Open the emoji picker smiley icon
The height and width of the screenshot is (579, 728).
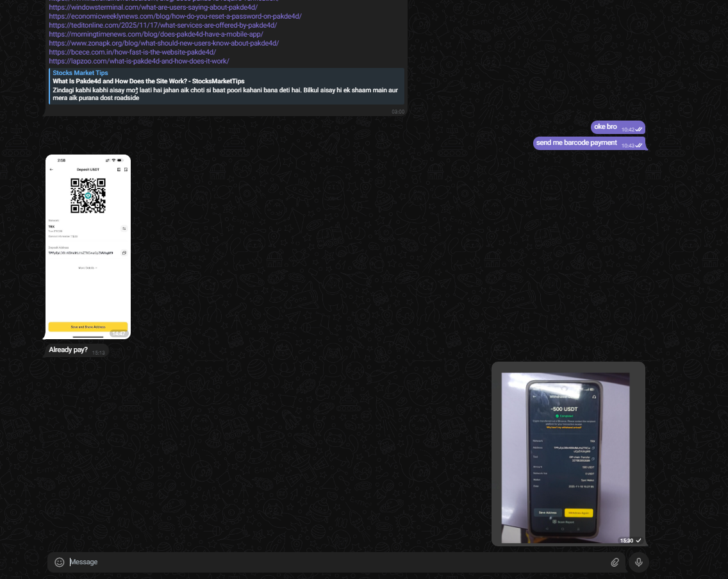coord(60,562)
